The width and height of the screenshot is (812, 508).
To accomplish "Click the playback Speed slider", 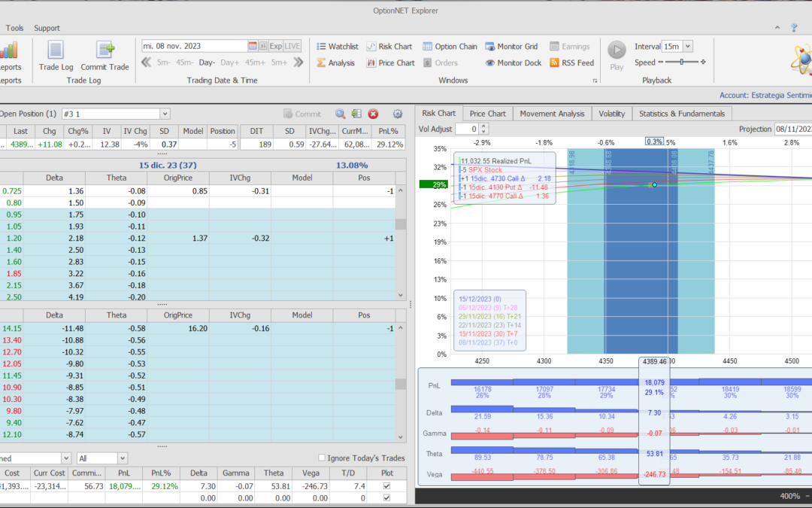I will 680,62.
